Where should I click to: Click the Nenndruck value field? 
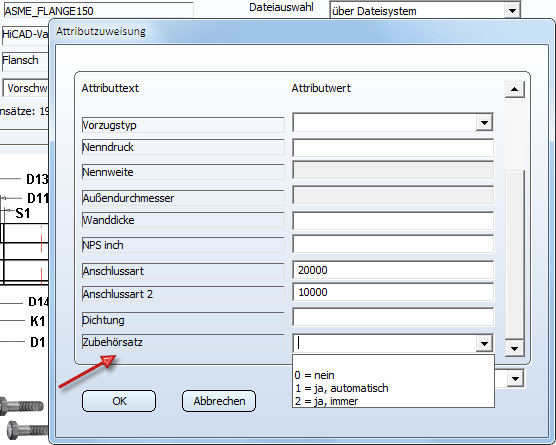(x=393, y=148)
